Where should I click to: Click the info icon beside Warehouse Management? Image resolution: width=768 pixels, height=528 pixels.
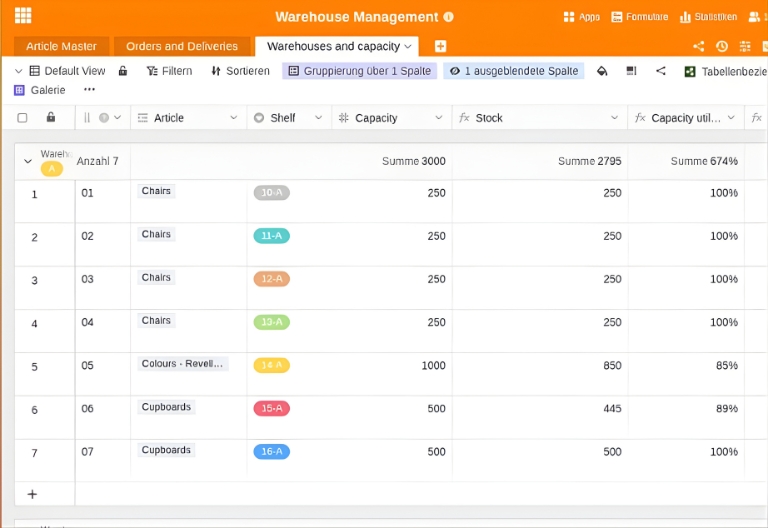448,17
